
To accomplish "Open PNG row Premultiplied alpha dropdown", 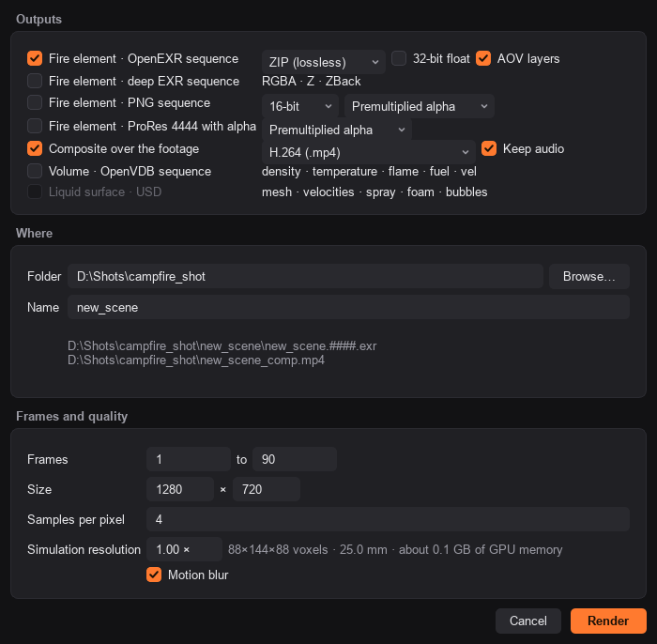I will [420, 106].
